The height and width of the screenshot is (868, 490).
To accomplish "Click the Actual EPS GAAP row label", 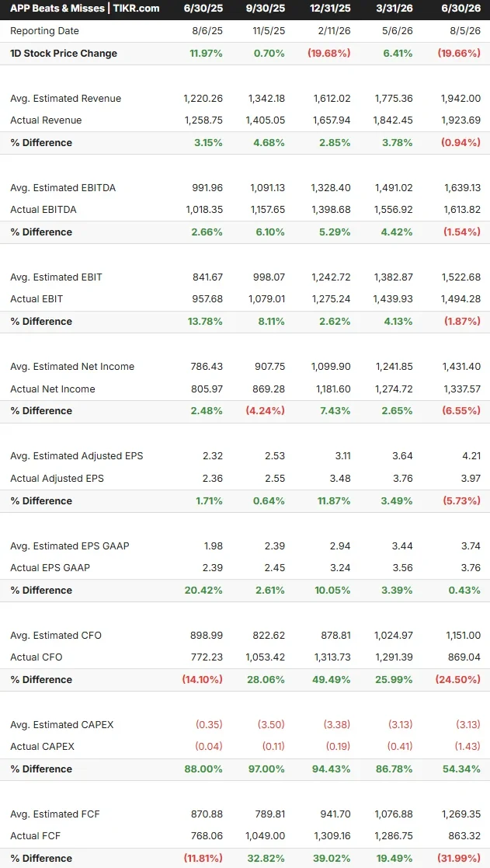I will pyautogui.click(x=50, y=568).
